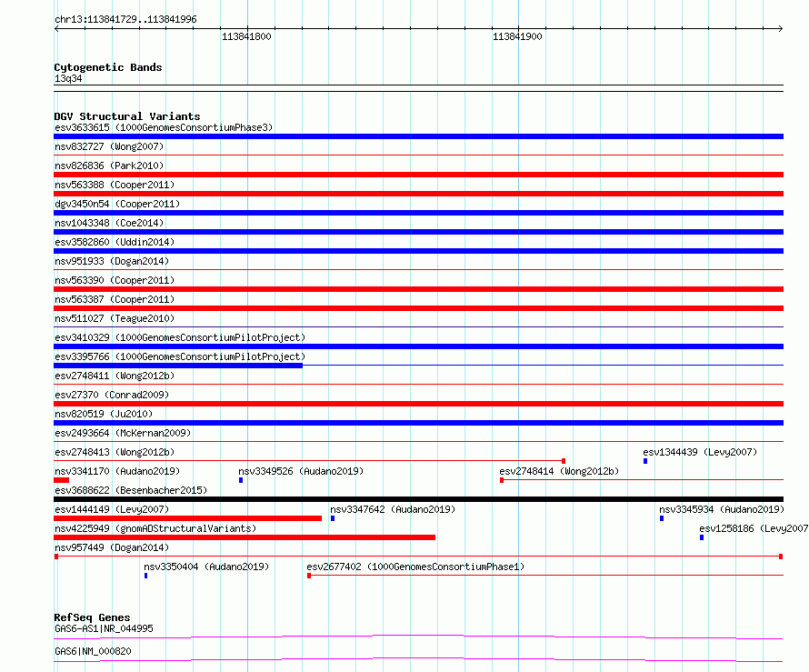The width and height of the screenshot is (809, 672).
Task: Click esv3410329 1000GenomesConsortiumPilotProject label
Action: tap(180, 337)
